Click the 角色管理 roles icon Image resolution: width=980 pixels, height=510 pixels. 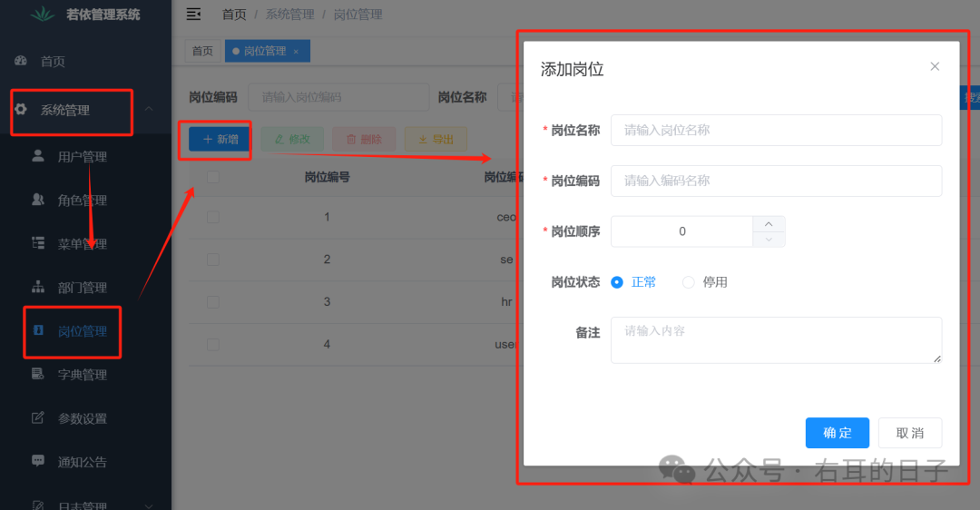point(38,200)
